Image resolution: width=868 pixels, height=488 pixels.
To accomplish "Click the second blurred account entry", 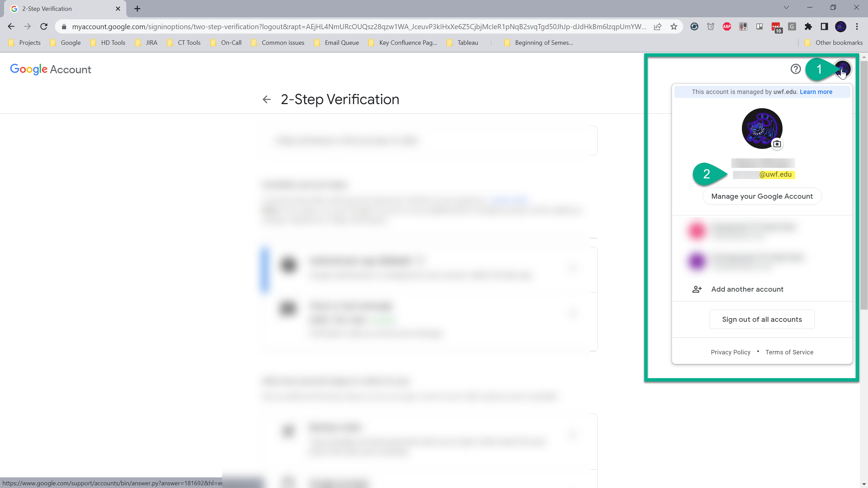I will coord(762,260).
